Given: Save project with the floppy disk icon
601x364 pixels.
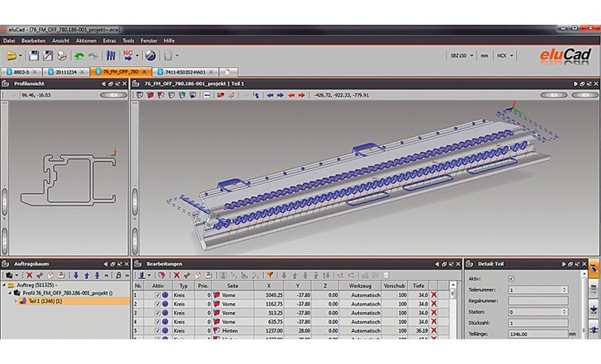Looking at the screenshot, I should (34, 55).
